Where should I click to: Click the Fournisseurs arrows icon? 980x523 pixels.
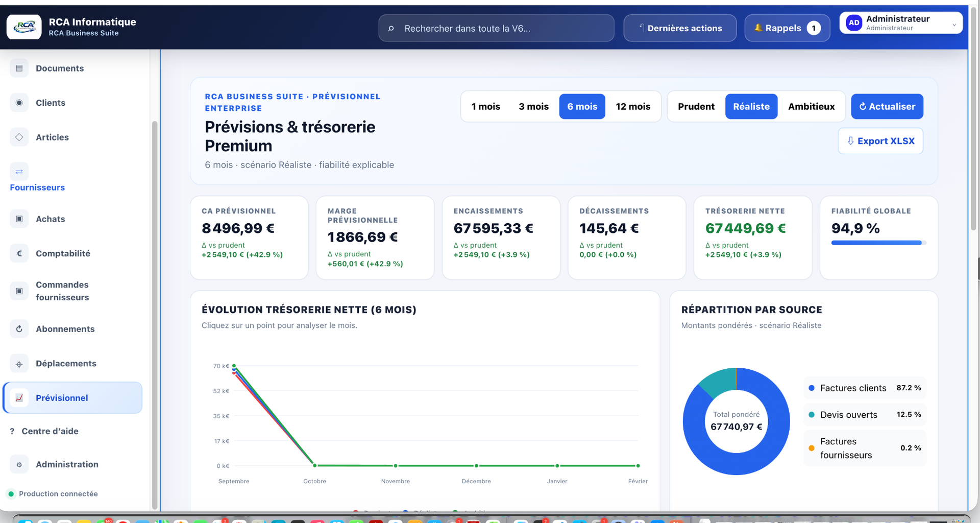point(19,172)
